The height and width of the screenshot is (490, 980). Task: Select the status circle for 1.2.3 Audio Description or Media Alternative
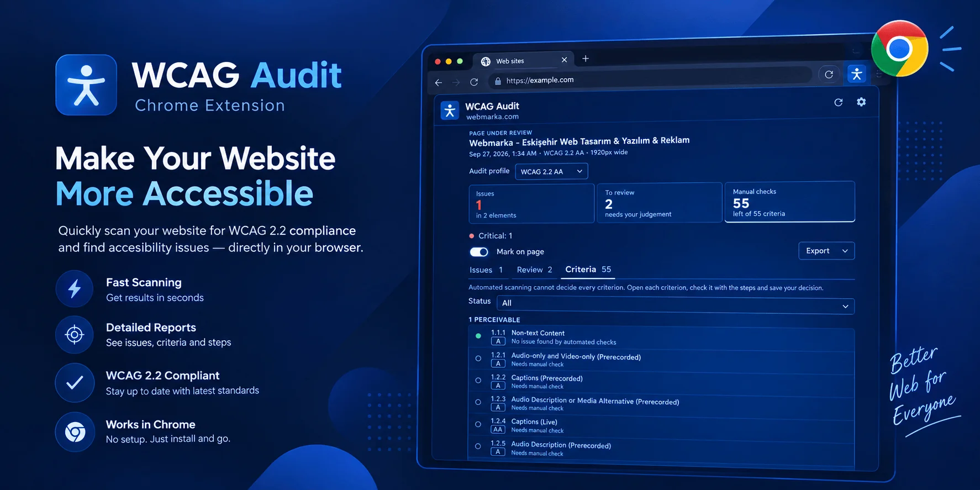click(x=478, y=402)
